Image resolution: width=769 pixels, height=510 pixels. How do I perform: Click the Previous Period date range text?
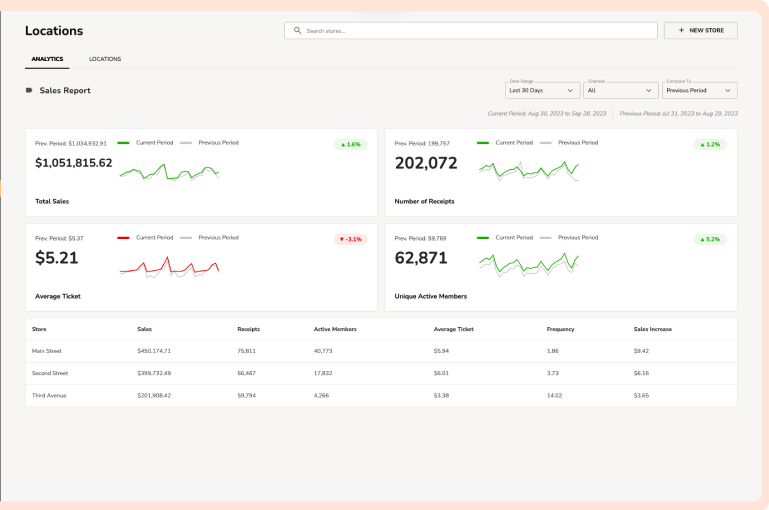(678, 113)
